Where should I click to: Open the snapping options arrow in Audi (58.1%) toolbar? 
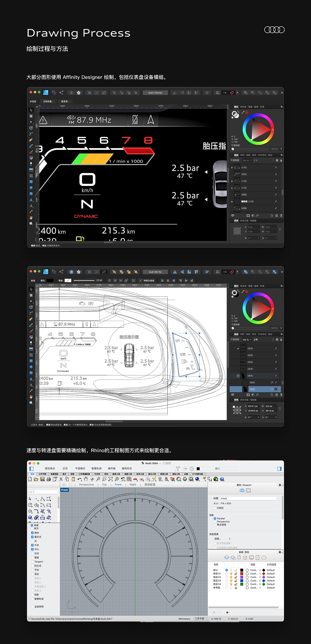(237, 272)
